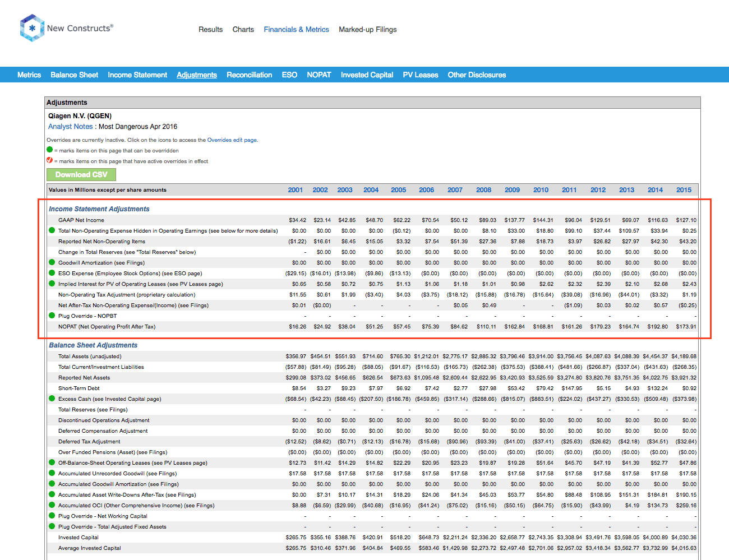
Task: Click the Balance Sheet Adjustments section heading
Action: click(x=93, y=345)
